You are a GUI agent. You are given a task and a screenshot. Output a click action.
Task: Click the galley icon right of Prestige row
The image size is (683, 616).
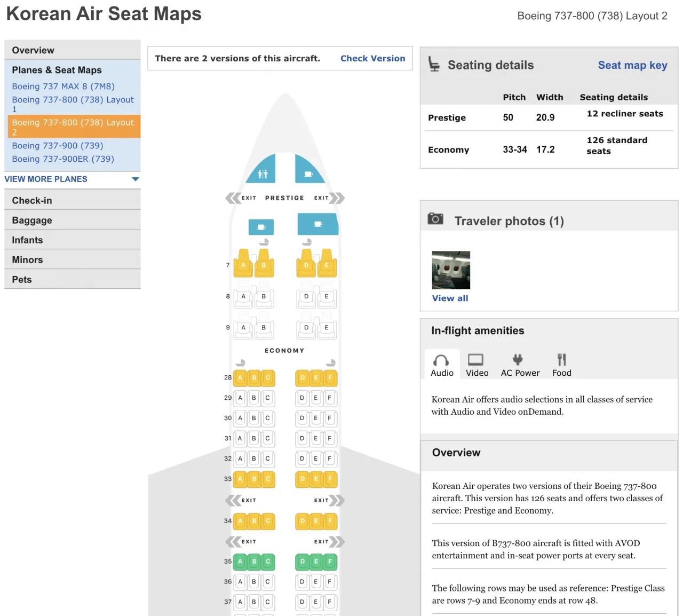click(x=318, y=224)
